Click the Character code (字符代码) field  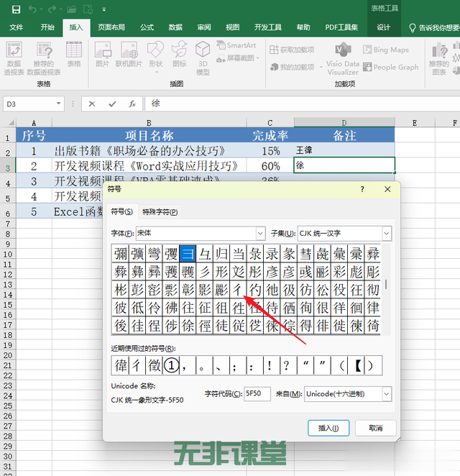tap(257, 394)
